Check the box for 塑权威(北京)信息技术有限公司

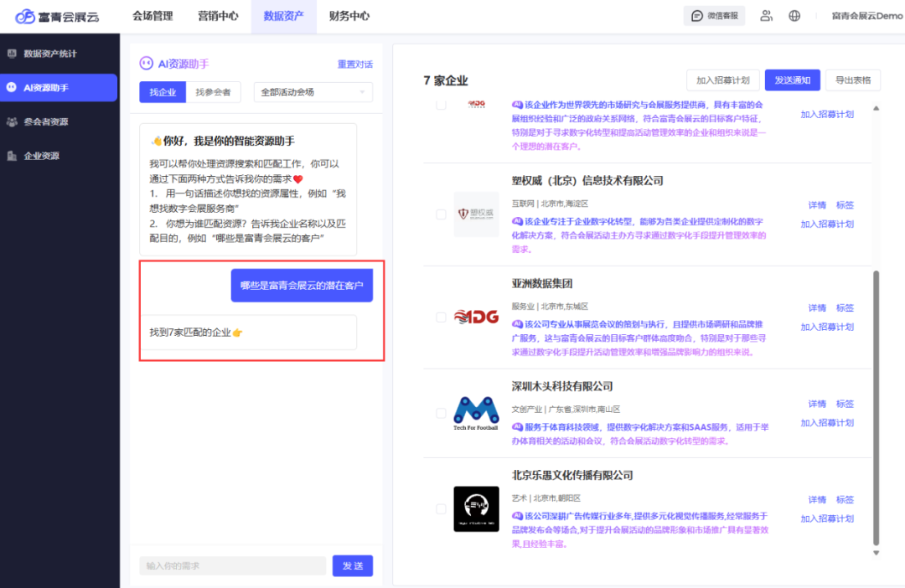pyautogui.click(x=441, y=214)
